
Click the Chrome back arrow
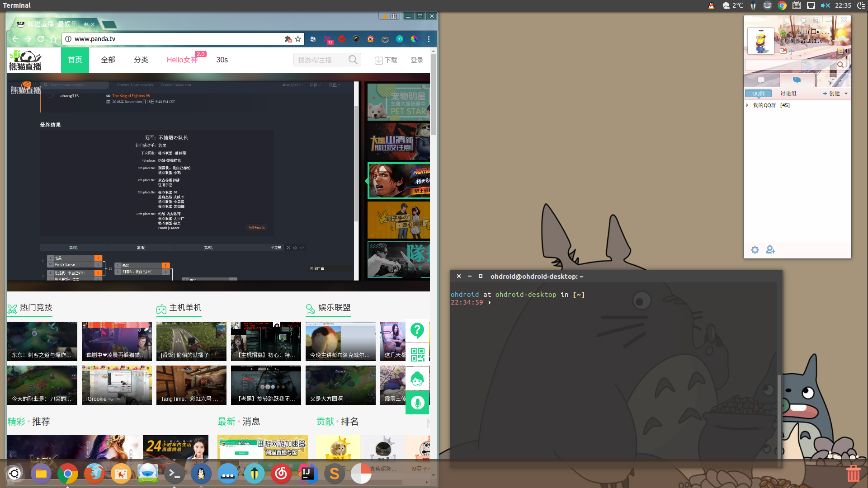click(x=15, y=39)
